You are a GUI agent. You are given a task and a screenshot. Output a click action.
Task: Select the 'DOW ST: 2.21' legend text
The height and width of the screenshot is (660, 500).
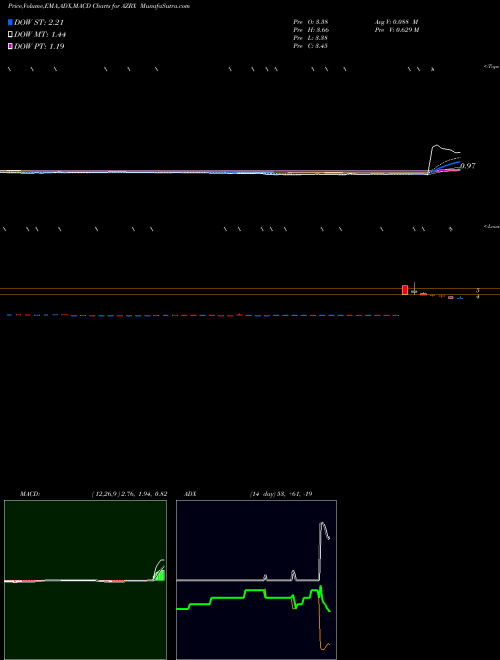39,22
